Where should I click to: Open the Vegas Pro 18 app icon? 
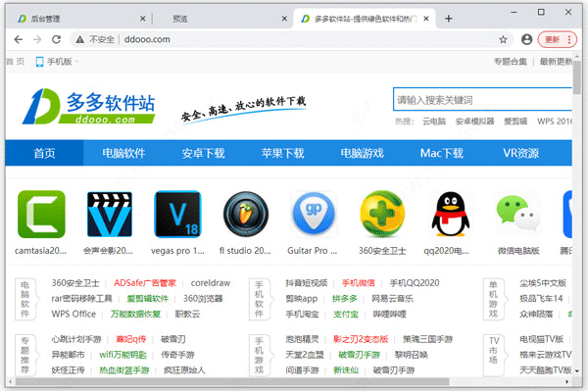177,214
